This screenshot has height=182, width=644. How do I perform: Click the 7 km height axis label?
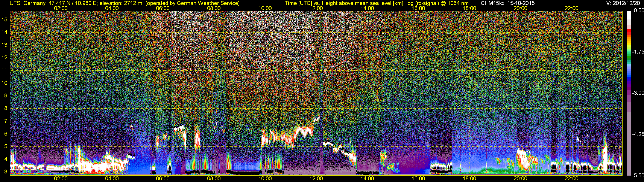click(6, 121)
